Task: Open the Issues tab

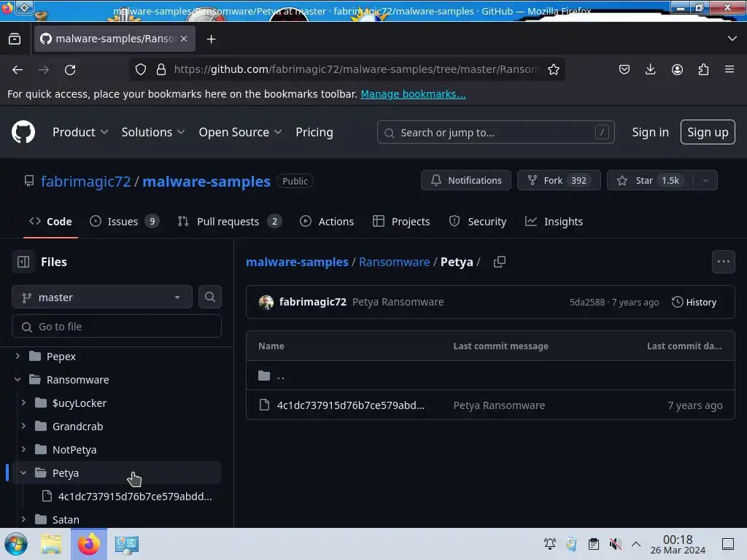Action: 124,222
